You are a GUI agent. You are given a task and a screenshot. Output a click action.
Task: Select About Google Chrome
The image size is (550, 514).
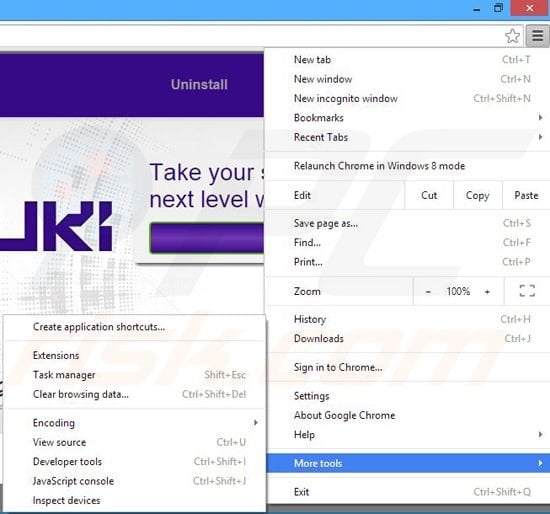click(x=408, y=415)
